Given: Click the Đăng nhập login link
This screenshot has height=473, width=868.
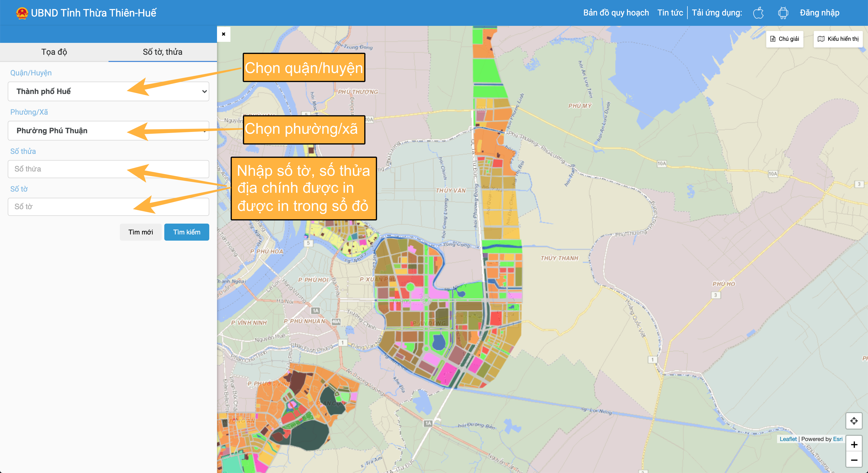Looking at the screenshot, I should pos(819,13).
